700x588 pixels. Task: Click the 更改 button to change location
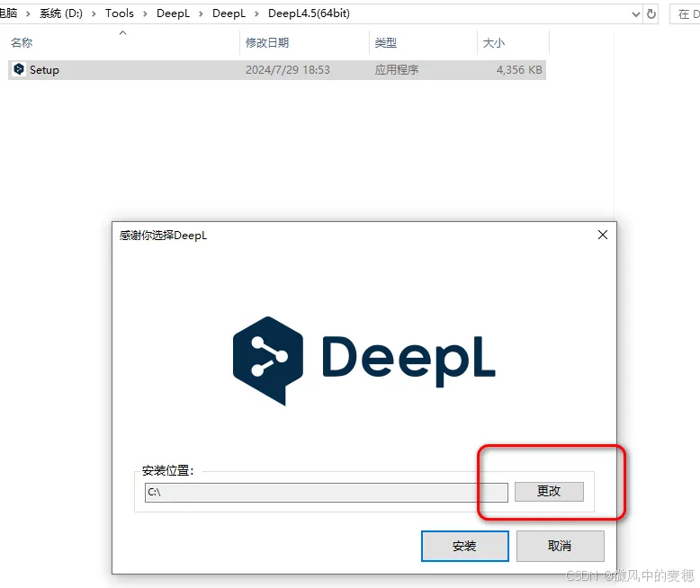(x=549, y=492)
